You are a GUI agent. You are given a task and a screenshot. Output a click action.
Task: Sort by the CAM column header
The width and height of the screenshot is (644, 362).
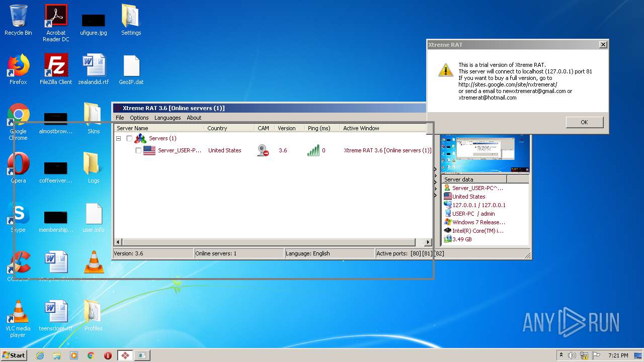(265, 128)
